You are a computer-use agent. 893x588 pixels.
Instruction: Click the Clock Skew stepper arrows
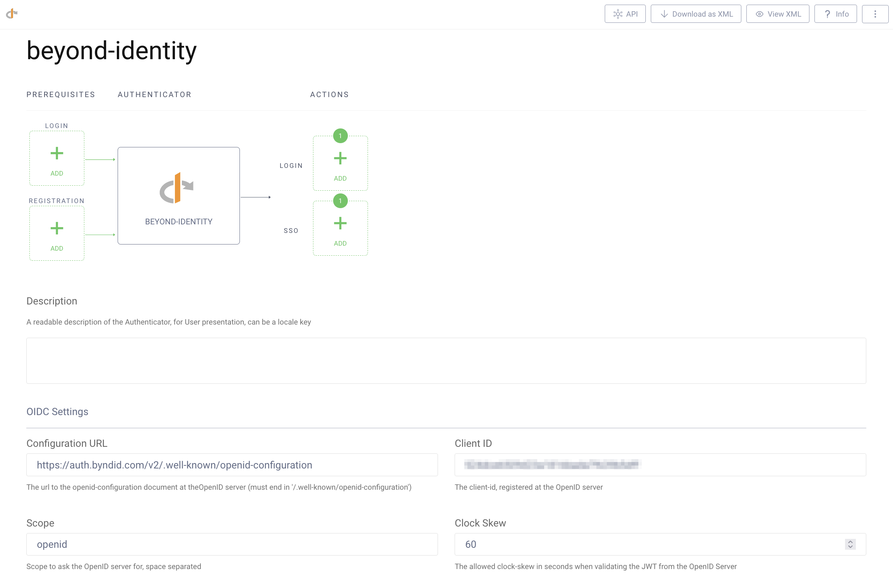pos(850,544)
